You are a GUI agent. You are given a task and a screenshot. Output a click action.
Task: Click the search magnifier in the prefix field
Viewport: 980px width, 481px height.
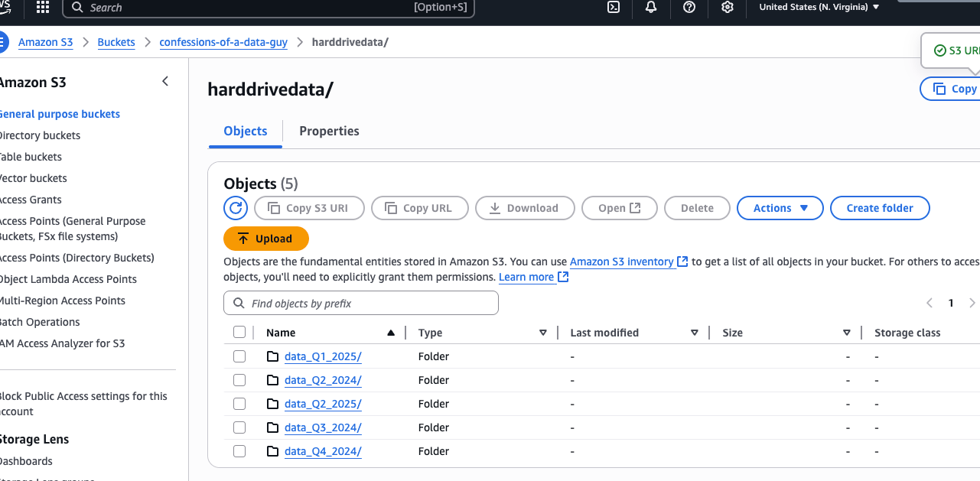tap(239, 304)
